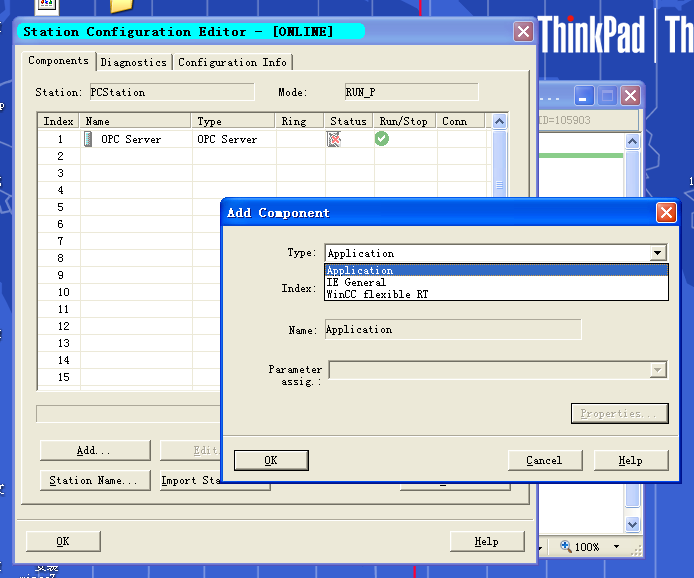Screen dimensions: 694x578
Task: Select the OPC Server name cell in row 1
Action: point(136,139)
